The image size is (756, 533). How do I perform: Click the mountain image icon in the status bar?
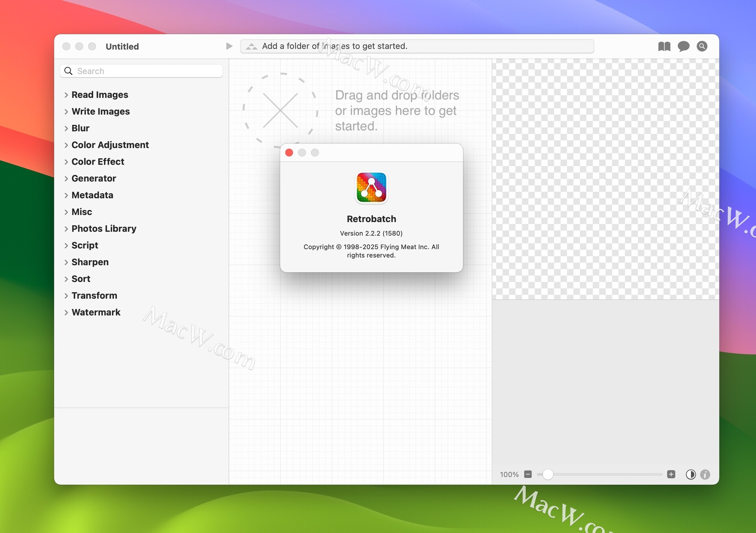point(251,46)
